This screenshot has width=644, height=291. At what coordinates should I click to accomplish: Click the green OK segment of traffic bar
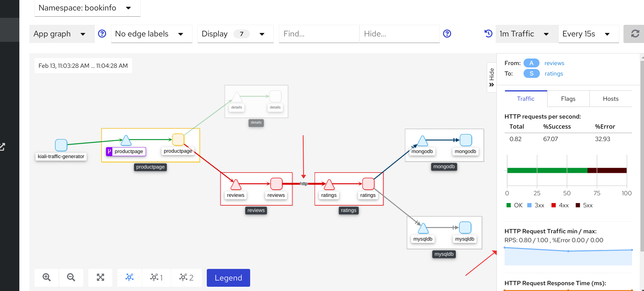[x=547, y=170]
